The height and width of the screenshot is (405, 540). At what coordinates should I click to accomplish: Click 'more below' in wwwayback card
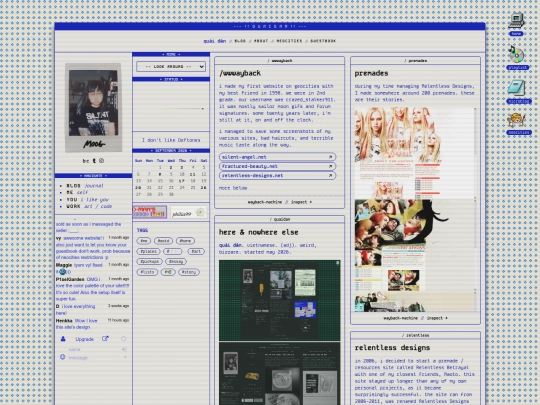[x=233, y=188]
